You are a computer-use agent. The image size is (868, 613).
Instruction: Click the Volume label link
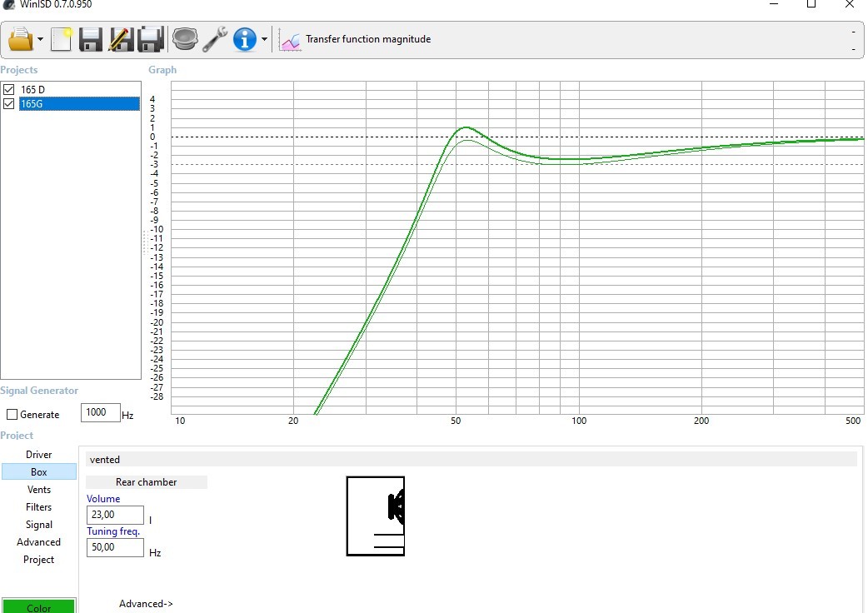(x=103, y=498)
